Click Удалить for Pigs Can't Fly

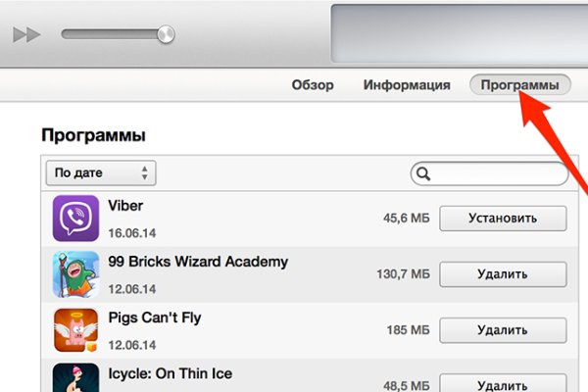[503, 330]
